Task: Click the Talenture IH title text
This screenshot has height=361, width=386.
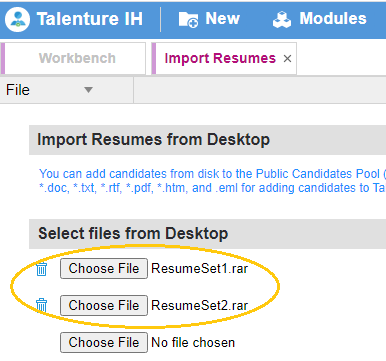Action: [90, 19]
